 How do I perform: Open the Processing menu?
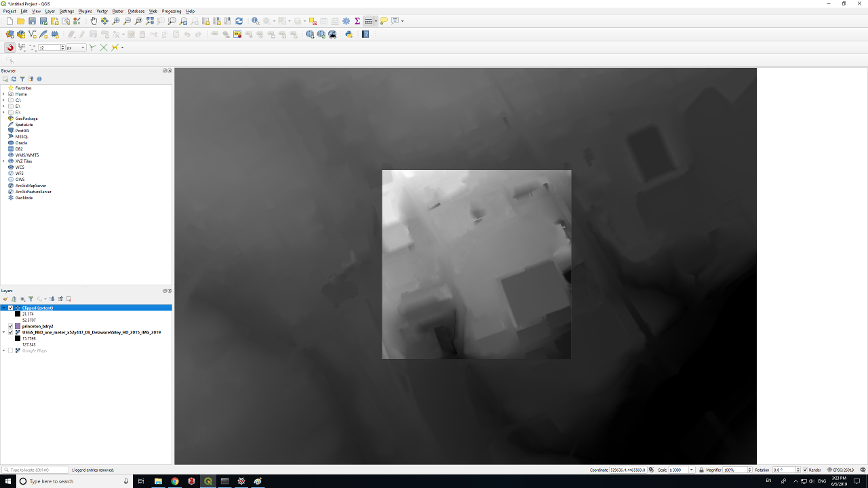coord(171,12)
